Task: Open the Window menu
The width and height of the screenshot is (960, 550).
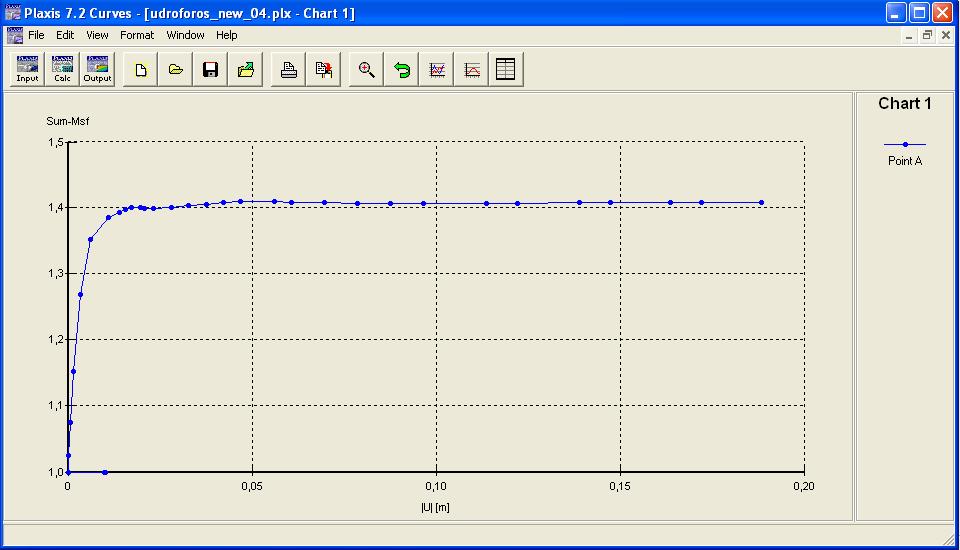Action: pyautogui.click(x=185, y=35)
